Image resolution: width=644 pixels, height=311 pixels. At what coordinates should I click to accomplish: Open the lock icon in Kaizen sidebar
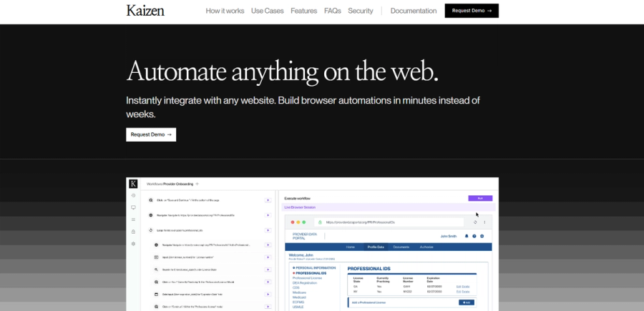tap(133, 232)
